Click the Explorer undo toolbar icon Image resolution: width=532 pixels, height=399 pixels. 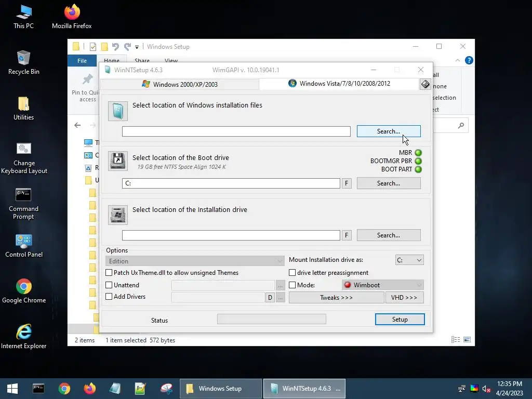[115, 46]
